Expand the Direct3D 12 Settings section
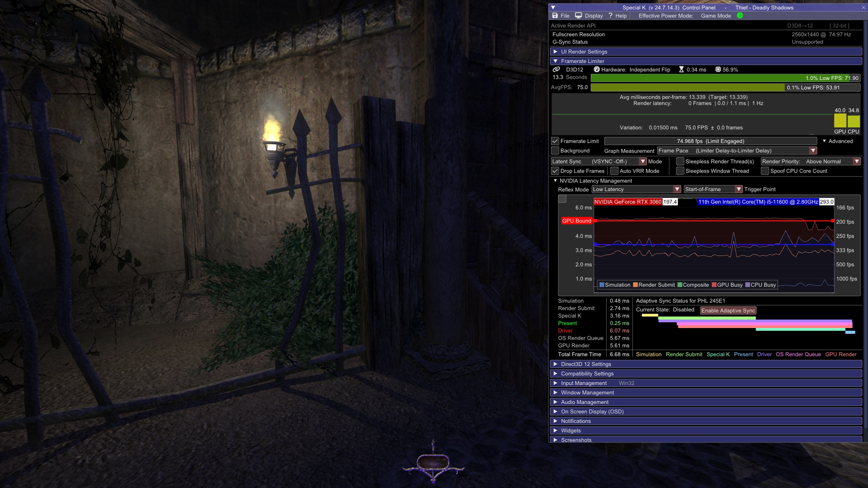The image size is (868, 488). pyautogui.click(x=586, y=364)
